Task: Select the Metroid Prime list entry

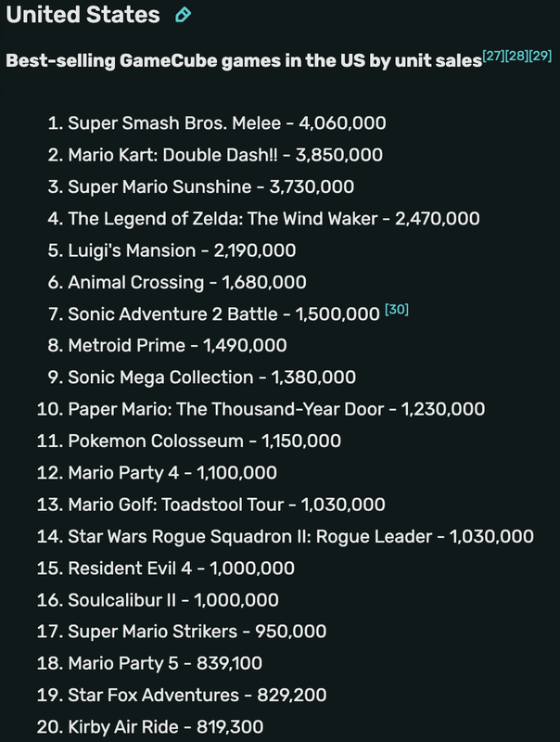Action: (x=177, y=346)
